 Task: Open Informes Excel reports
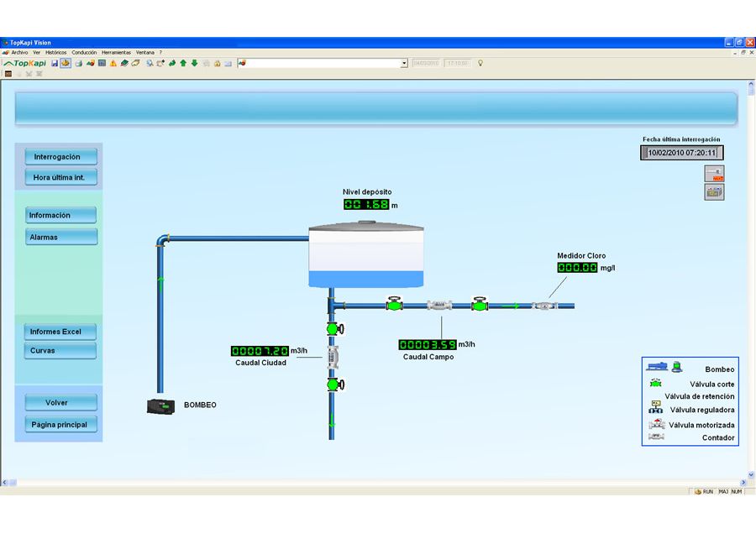coord(60,332)
